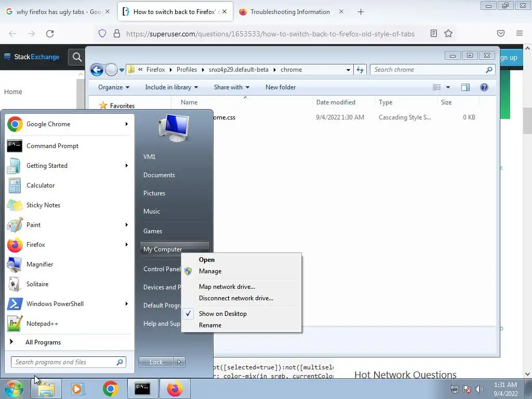This screenshot has width=532, height=399.
Task: Expand Google Chrome jump list arrow
Action: click(x=127, y=124)
